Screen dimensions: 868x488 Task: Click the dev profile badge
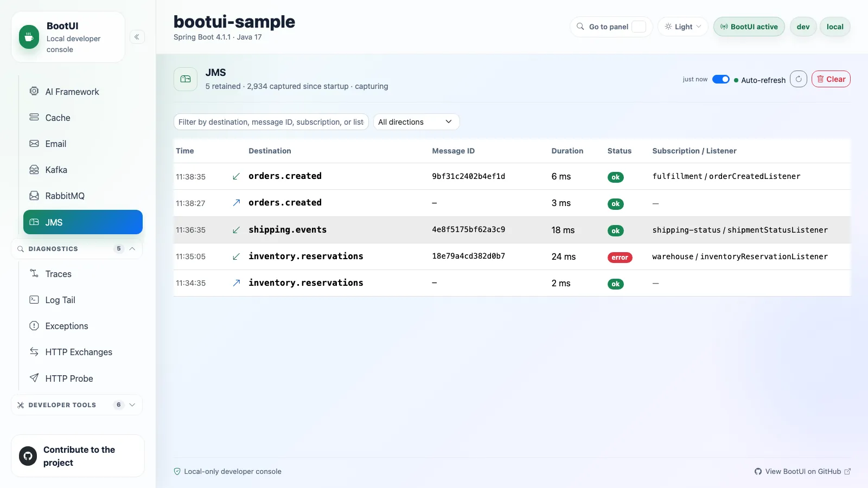tap(803, 27)
